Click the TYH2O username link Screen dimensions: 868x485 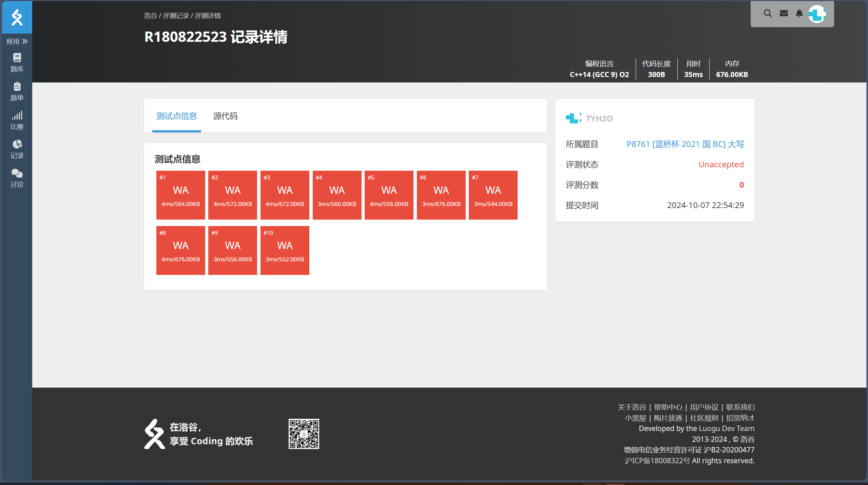pyautogui.click(x=599, y=118)
